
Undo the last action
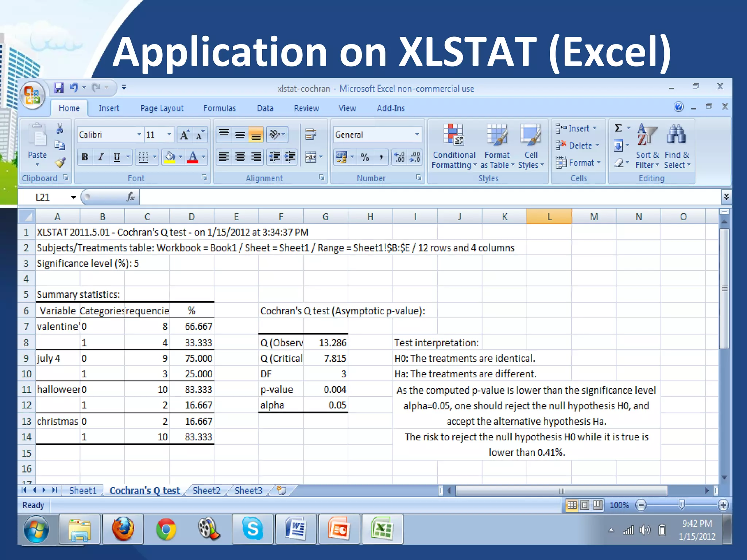coord(74,87)
